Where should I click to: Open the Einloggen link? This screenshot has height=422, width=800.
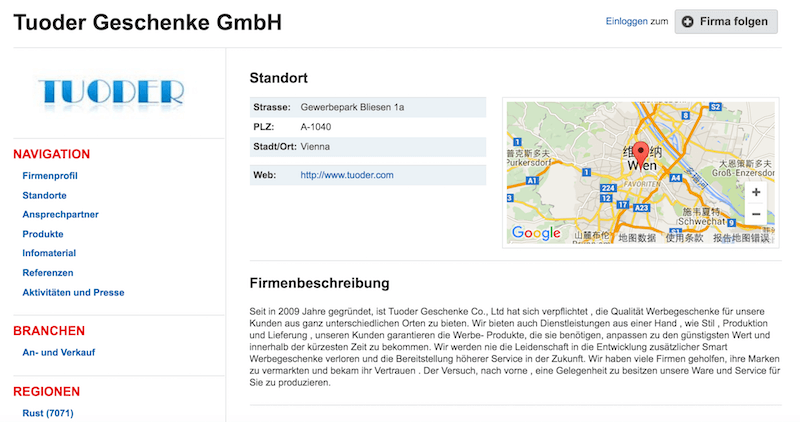(627, 21)
